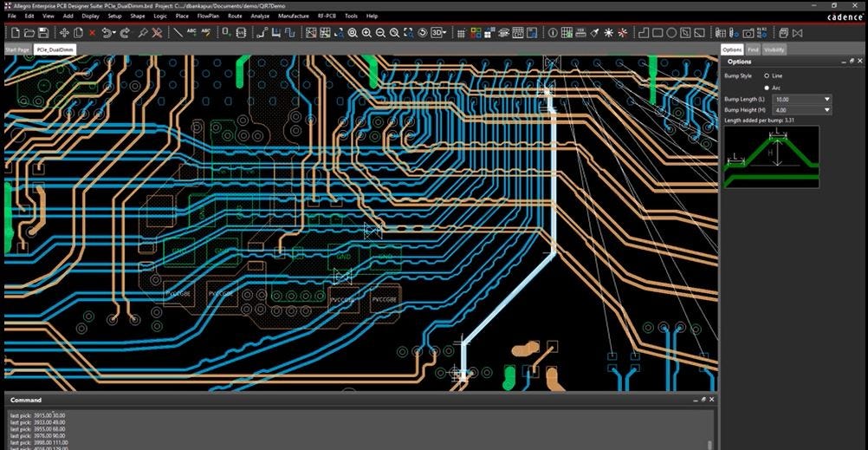Switch to the Start Page tab

tap(17, 50)
